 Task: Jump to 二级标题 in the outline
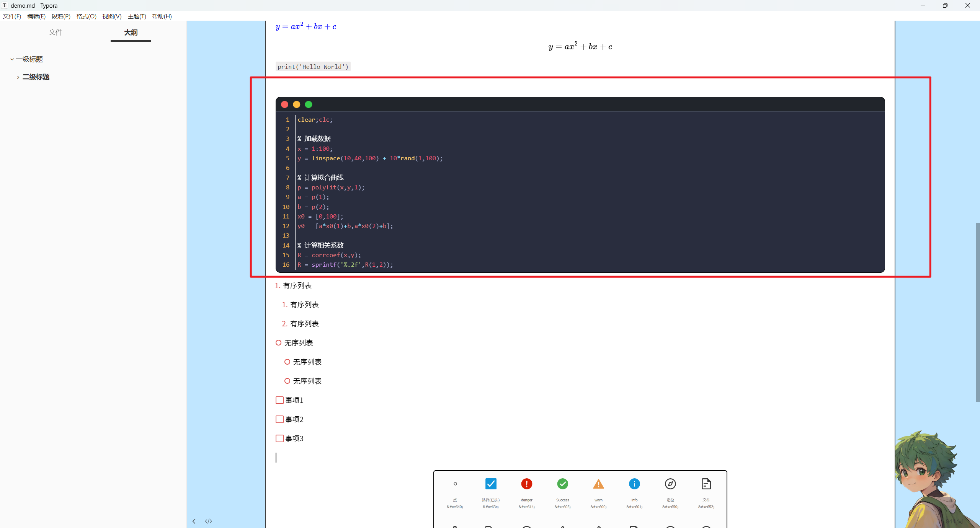[36, 77]
